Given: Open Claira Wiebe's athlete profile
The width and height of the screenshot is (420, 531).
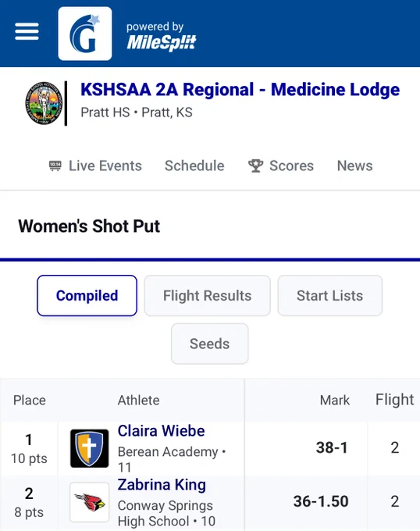Looking at the screenshot, I should [161, 431].
